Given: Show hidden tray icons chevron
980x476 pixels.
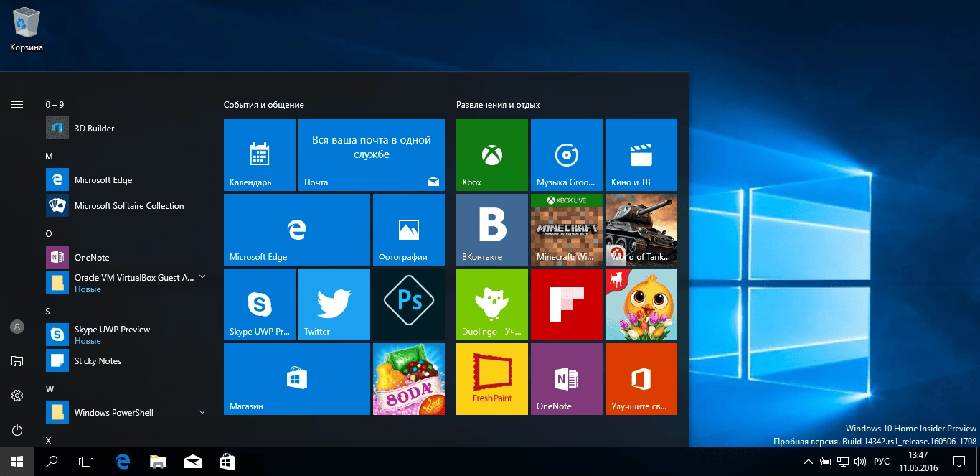Looking at the screenshot, I should click(809, 462).
